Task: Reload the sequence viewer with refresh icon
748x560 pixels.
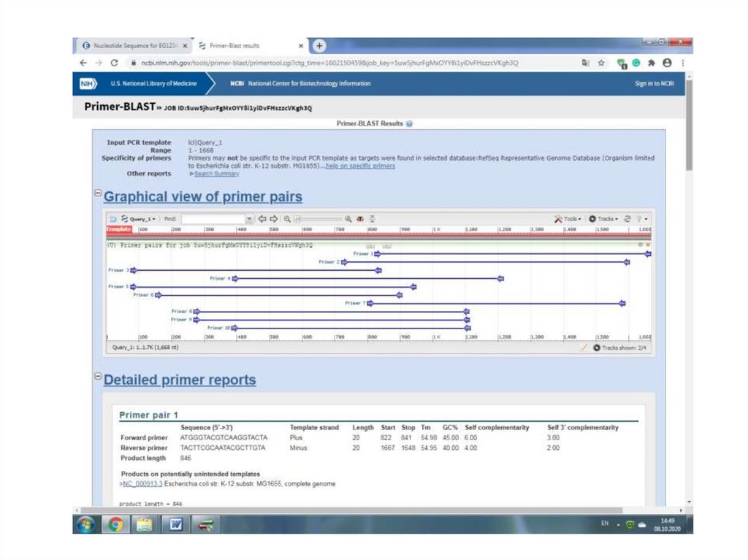Action: click(x=627, y=218)
